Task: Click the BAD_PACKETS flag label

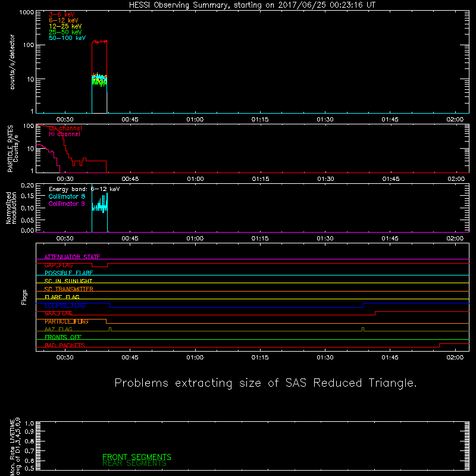Action: (x=65, y=345)
